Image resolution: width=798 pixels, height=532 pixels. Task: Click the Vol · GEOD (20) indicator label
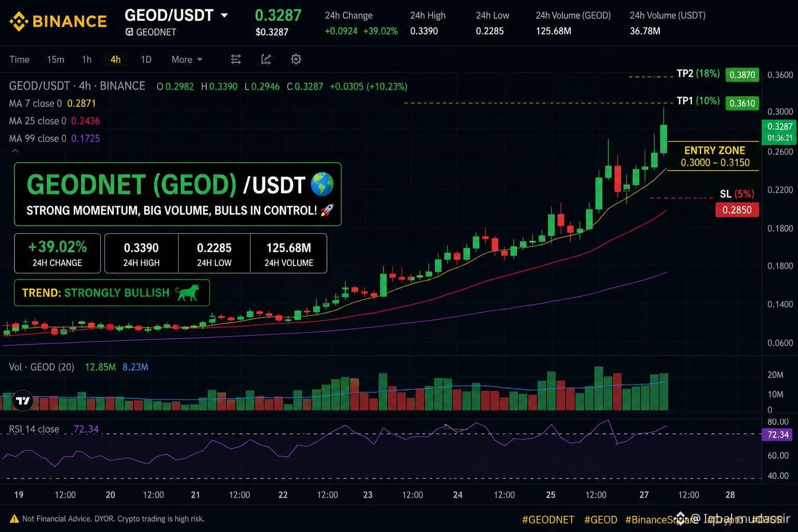42,367
